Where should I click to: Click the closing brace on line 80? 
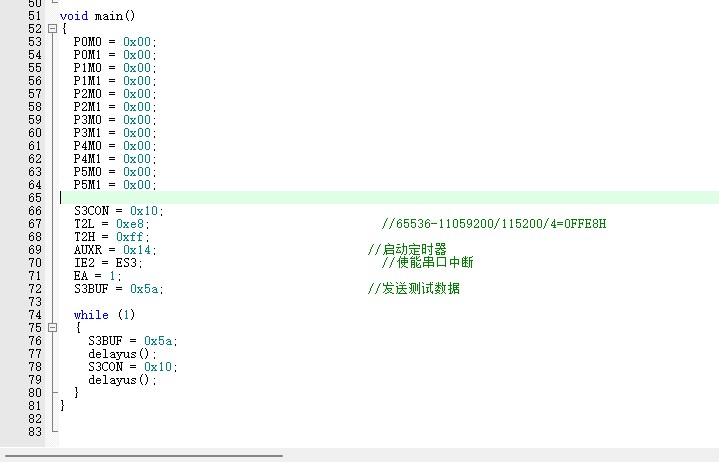77,393
